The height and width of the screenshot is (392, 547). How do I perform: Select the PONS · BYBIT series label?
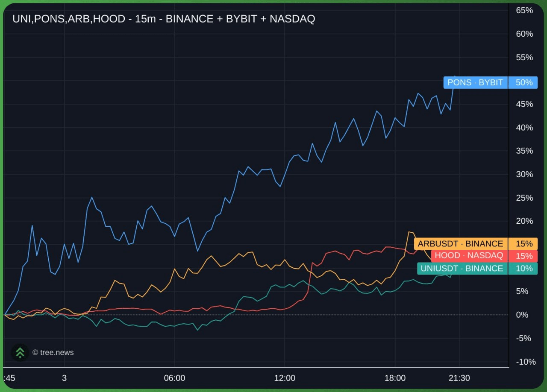[475, 82]
